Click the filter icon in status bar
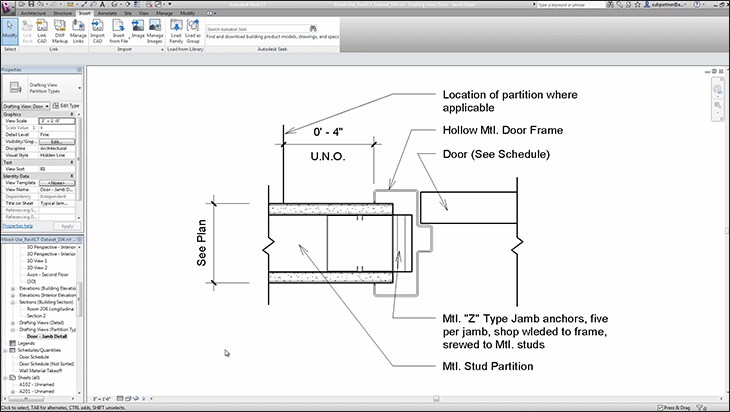The image size is (730, 412). [699, 407]
